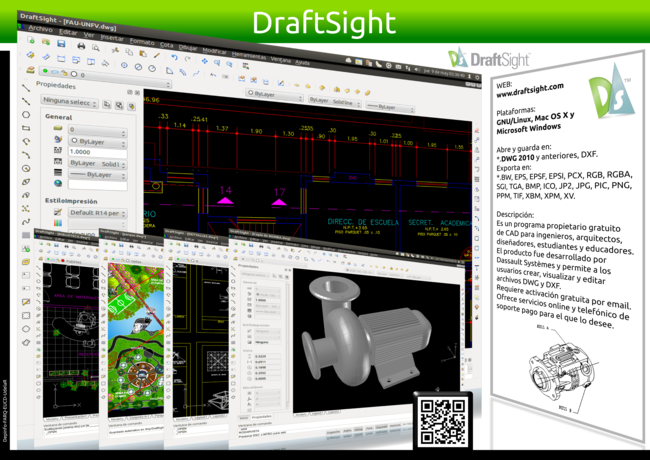Click the Ubuntu clock date indicator
The image size is (650, 460).
[x=444, y=73]
